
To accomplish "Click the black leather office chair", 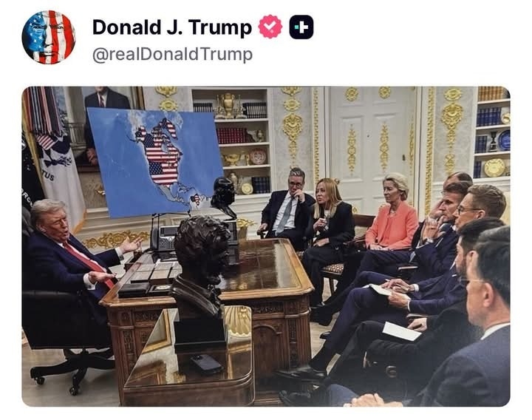I will (x=66, y=333).
